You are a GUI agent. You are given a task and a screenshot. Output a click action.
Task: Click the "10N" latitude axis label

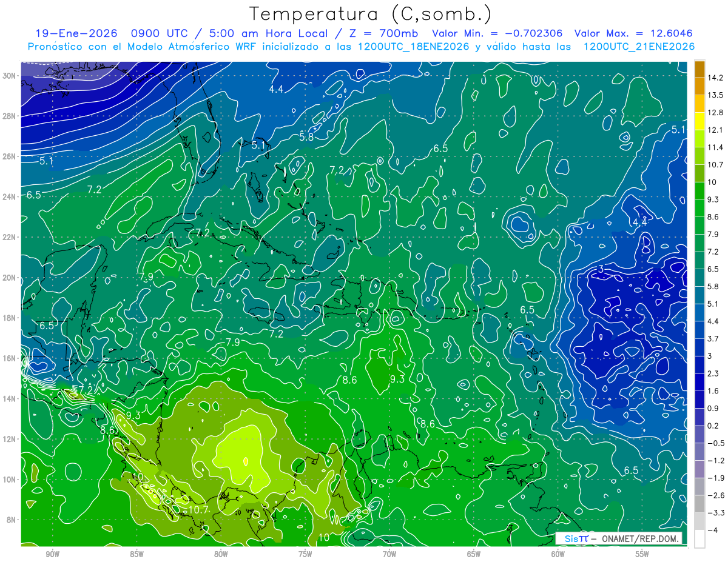click(x=10, y=480)
